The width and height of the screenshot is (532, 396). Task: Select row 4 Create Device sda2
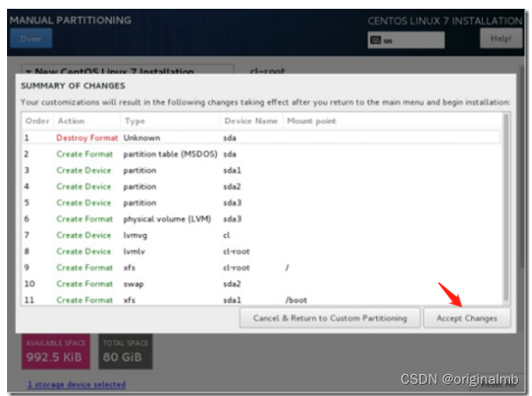pos(262,187)
